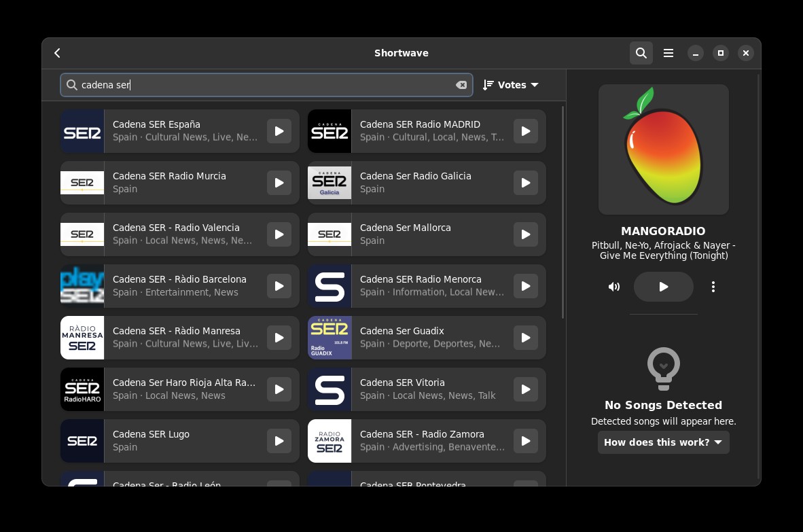This screenshot has height=532, width=803.
Task: Open the volume control speaker button
Action: [x=614, y=287]
